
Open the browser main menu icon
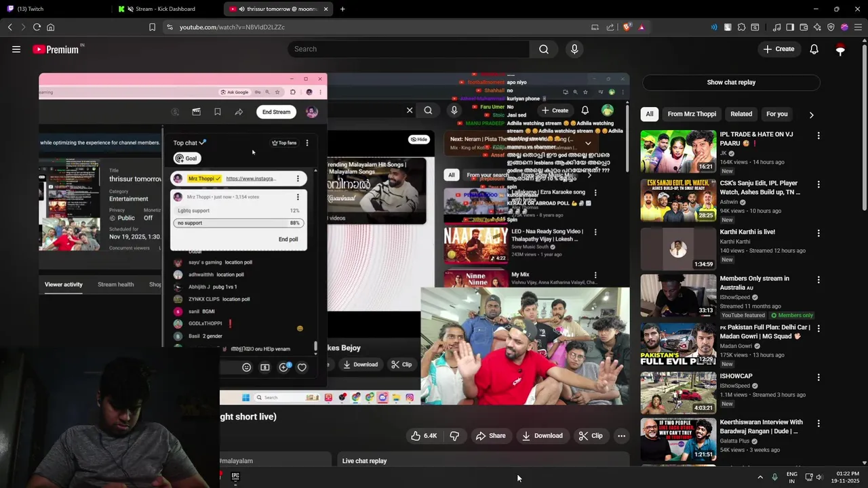858,27
